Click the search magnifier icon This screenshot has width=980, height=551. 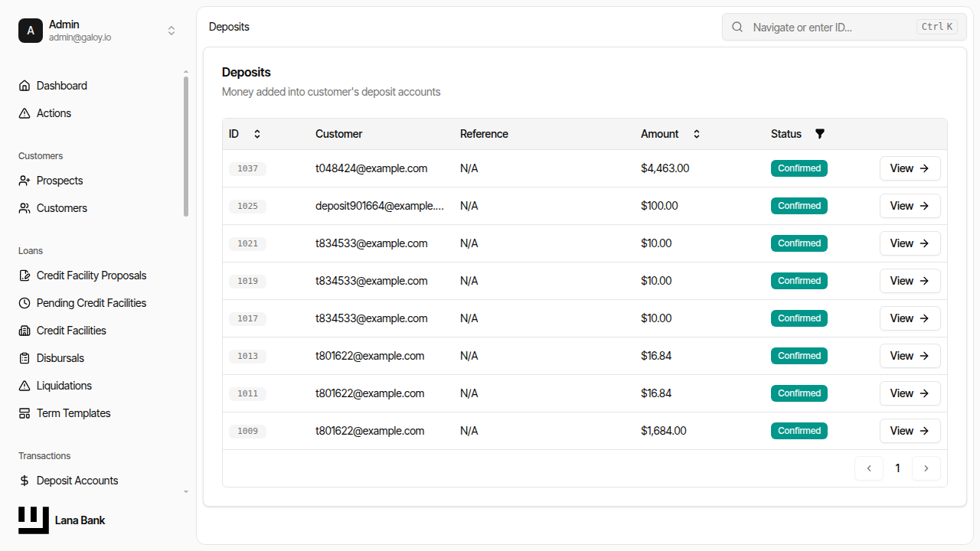click(737, 27)
